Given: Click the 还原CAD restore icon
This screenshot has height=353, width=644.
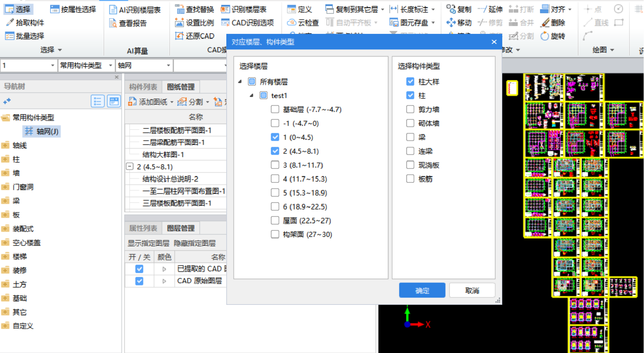Looking at the screenshot, I should click(x=180, y=36).
